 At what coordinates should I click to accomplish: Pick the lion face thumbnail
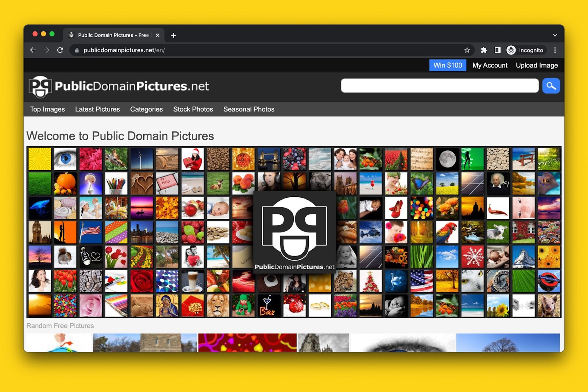coord(218,306)
